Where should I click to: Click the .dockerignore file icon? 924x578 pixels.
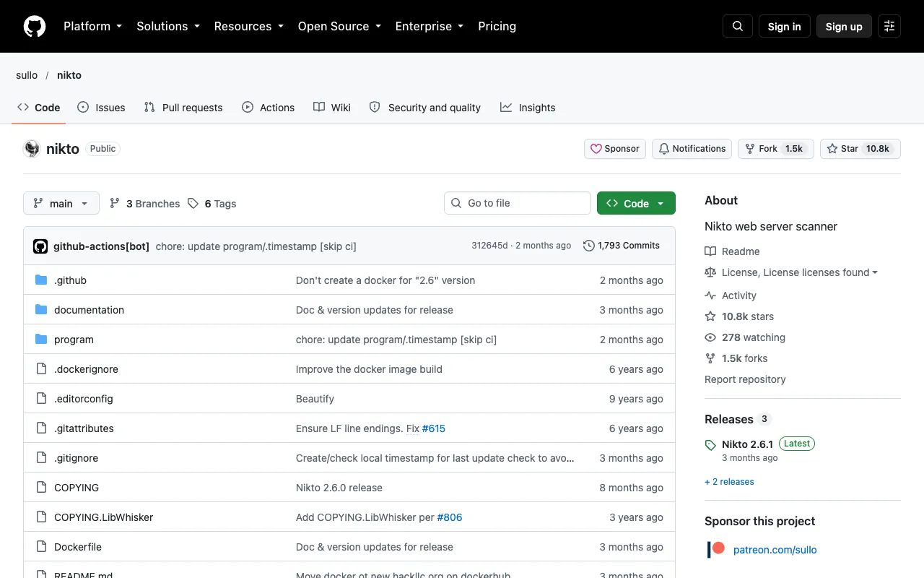pyautogui.click(x=41, y=369)
